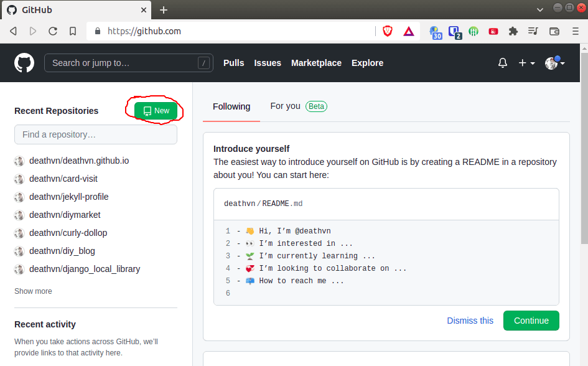Click the "deathvn/README.md" file name text
588x366 pixels.
tap(263, 204)
